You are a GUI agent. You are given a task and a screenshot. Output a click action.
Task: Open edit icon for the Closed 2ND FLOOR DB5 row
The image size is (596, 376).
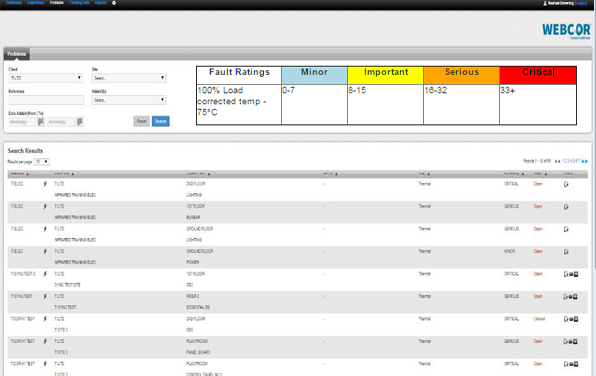point(566,319)
